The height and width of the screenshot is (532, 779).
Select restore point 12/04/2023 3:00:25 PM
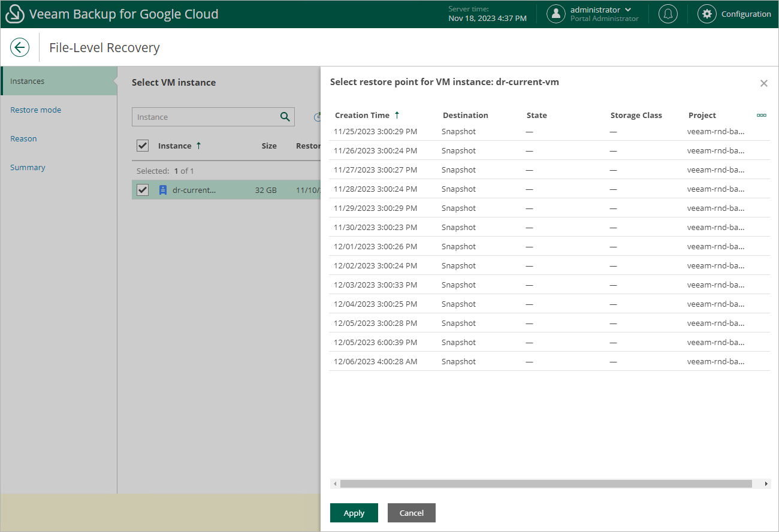[x=549, y=304]
